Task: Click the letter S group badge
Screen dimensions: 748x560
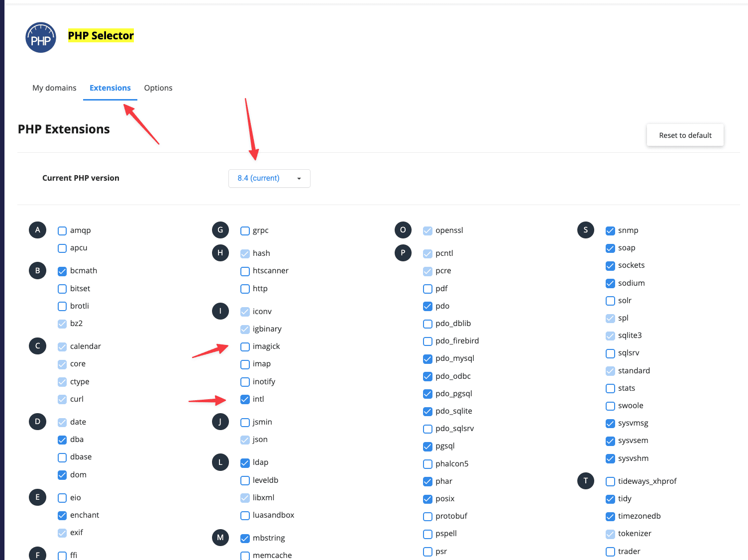Action: pyautogui.click(x=585, y=230)
